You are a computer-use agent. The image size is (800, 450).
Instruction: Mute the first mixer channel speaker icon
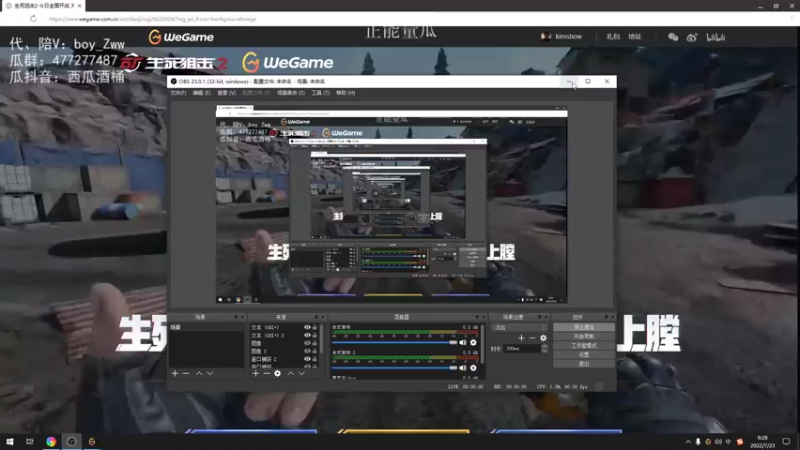[x=463, y=342]
